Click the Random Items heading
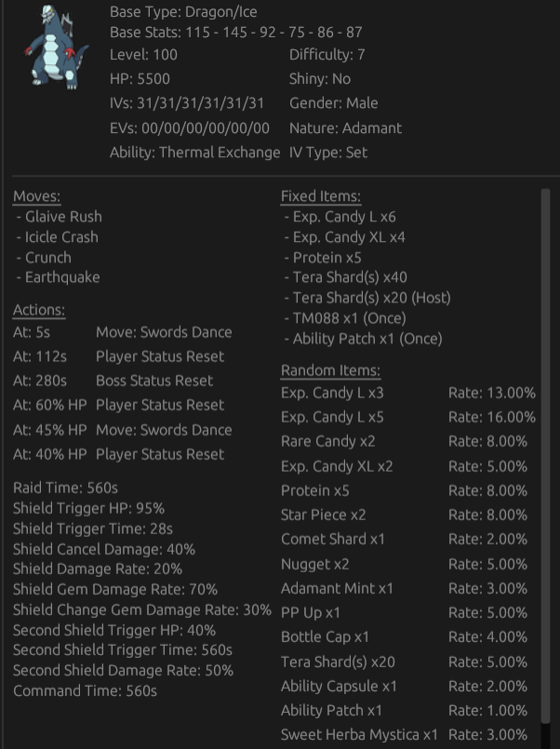Viewport: 560px width, 749px height. click(x=330, y=370)
